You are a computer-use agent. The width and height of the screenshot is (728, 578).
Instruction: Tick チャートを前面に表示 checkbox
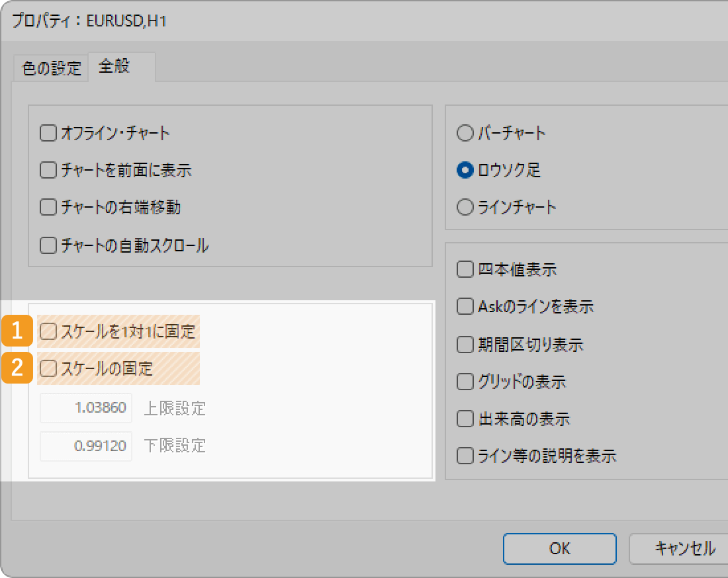[48, 170]
